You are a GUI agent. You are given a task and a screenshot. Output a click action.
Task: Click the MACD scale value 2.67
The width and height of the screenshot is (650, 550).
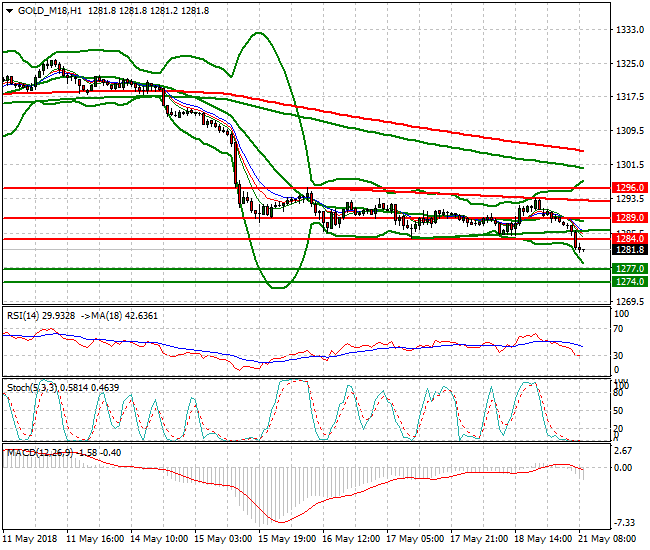623,451
